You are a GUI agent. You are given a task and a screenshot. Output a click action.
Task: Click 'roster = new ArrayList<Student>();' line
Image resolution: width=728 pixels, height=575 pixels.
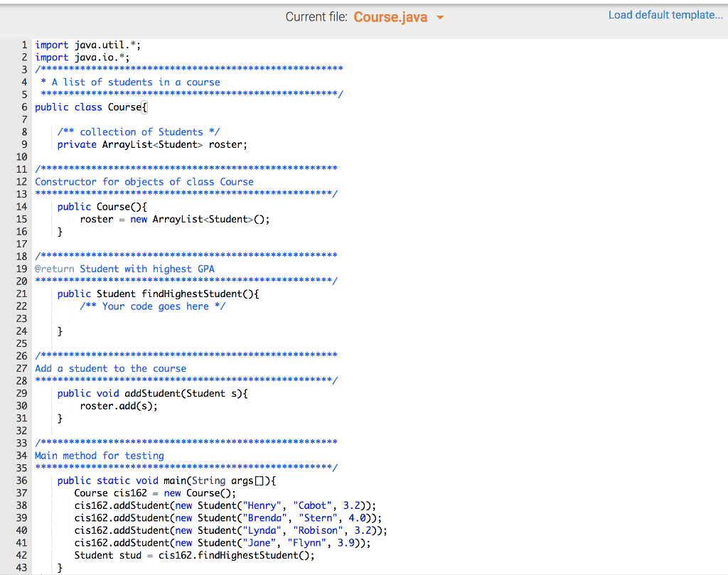pos(175,219)
